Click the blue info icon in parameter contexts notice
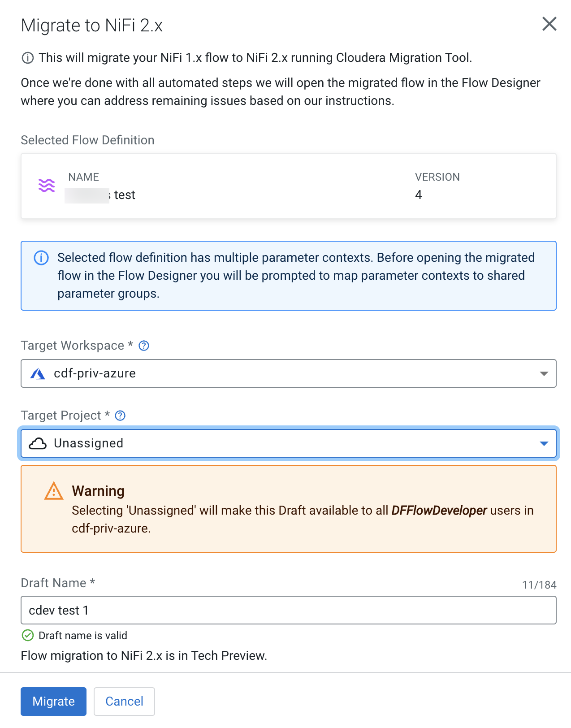 click(41, 258)
